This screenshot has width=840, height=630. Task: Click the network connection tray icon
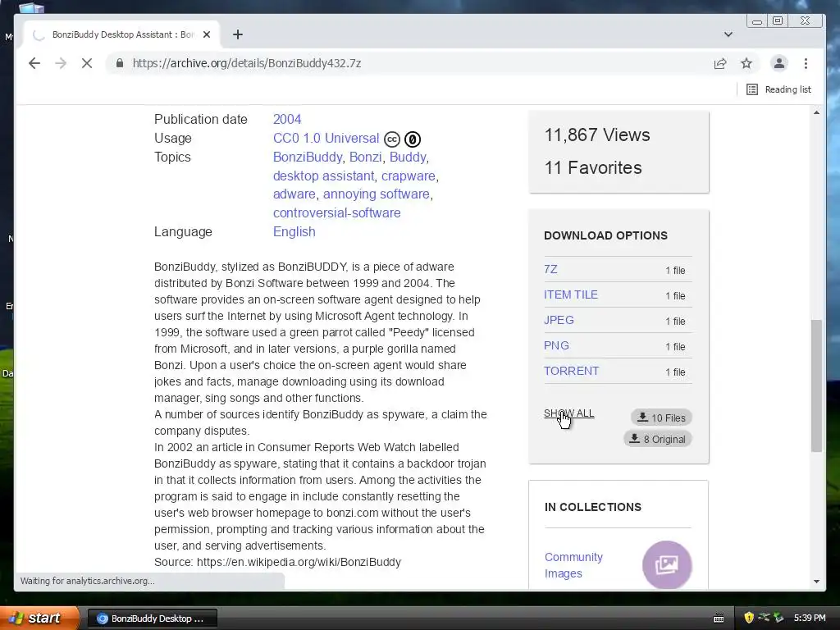pyautogui.click(x=764, y=618)
